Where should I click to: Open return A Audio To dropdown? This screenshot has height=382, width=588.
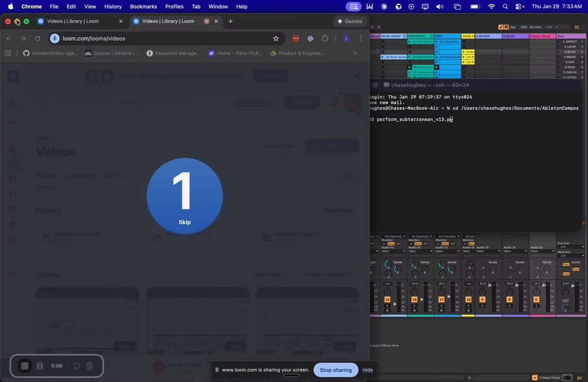[489, 251]
